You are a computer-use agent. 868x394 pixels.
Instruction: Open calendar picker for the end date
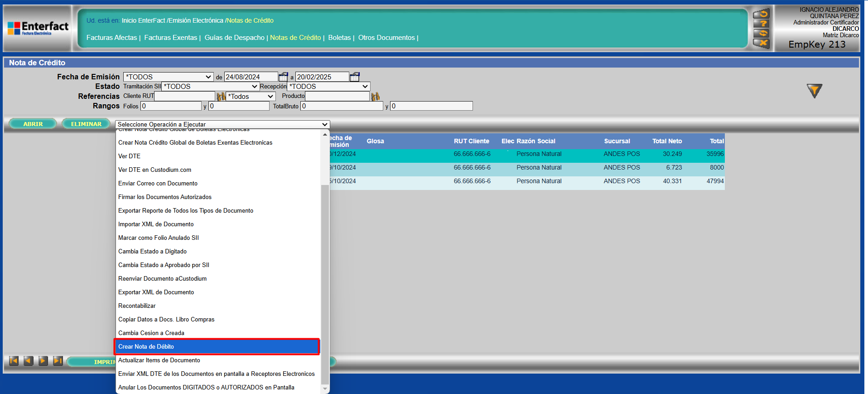point(355,77)
